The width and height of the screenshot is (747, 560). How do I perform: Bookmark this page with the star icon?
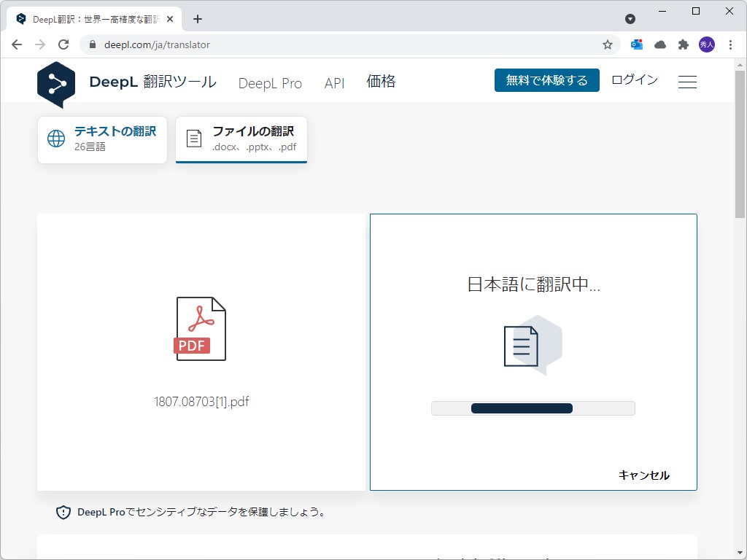point(608,44)
